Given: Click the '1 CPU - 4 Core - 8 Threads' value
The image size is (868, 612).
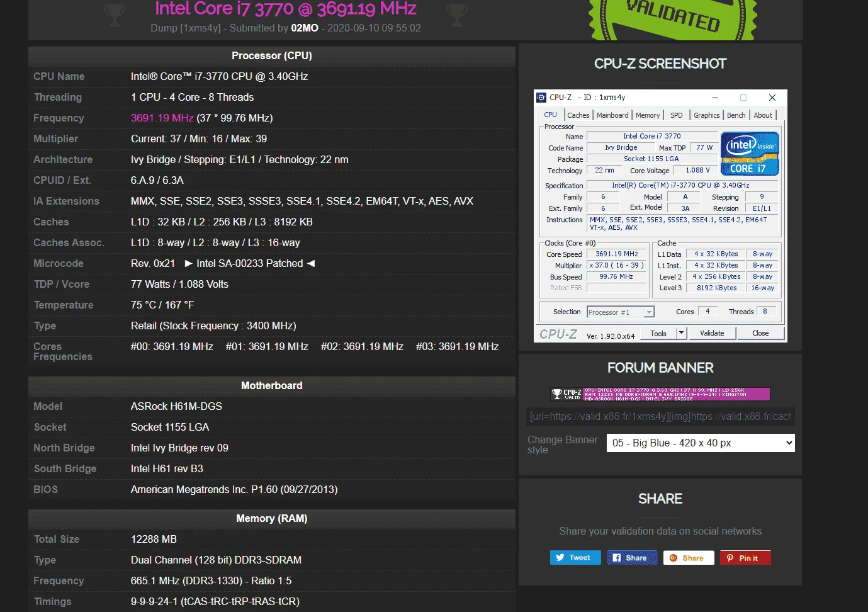Looking at the screenshot, I should (193, 97).
